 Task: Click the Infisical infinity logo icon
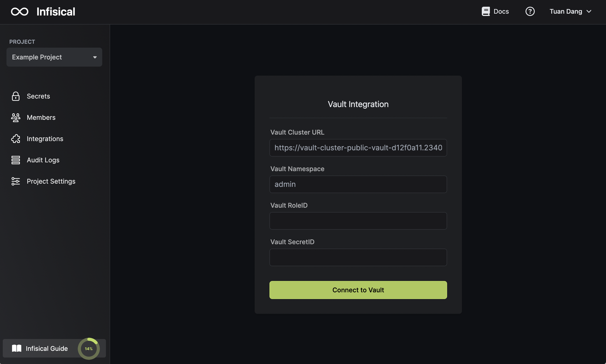[x=20, y=12]
